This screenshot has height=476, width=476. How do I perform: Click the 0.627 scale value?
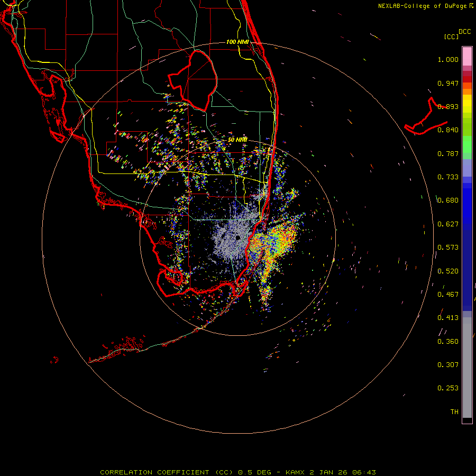448,224
